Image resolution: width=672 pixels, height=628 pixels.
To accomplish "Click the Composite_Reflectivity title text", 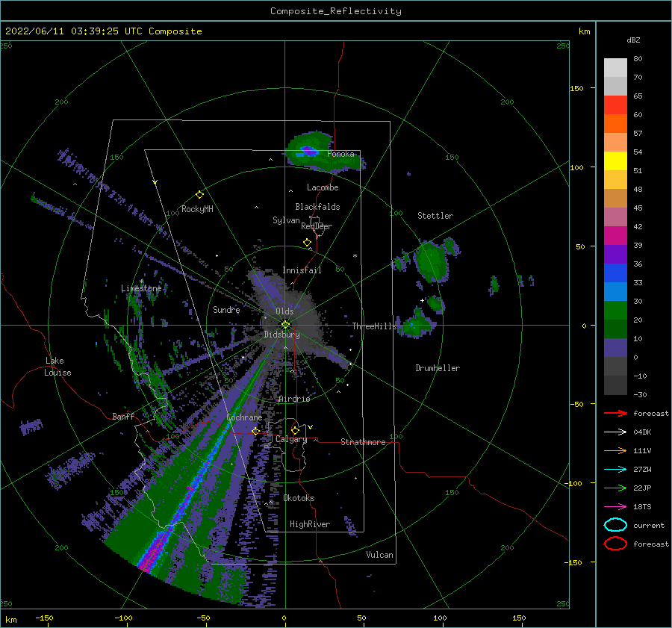I will [335, 11].
